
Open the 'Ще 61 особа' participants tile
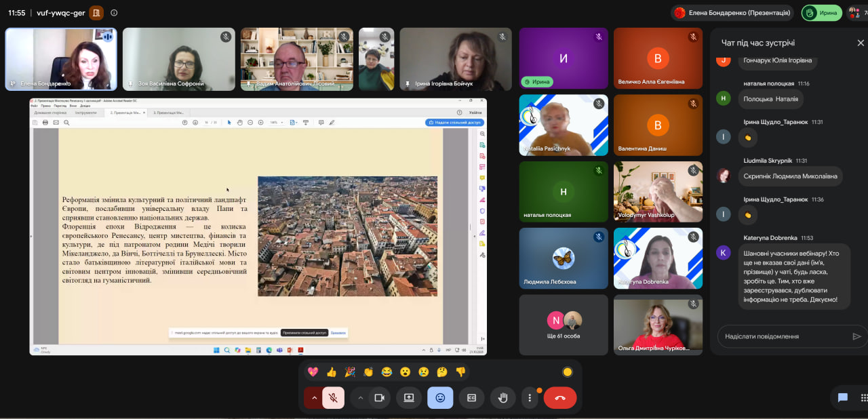tap(564, 325)
